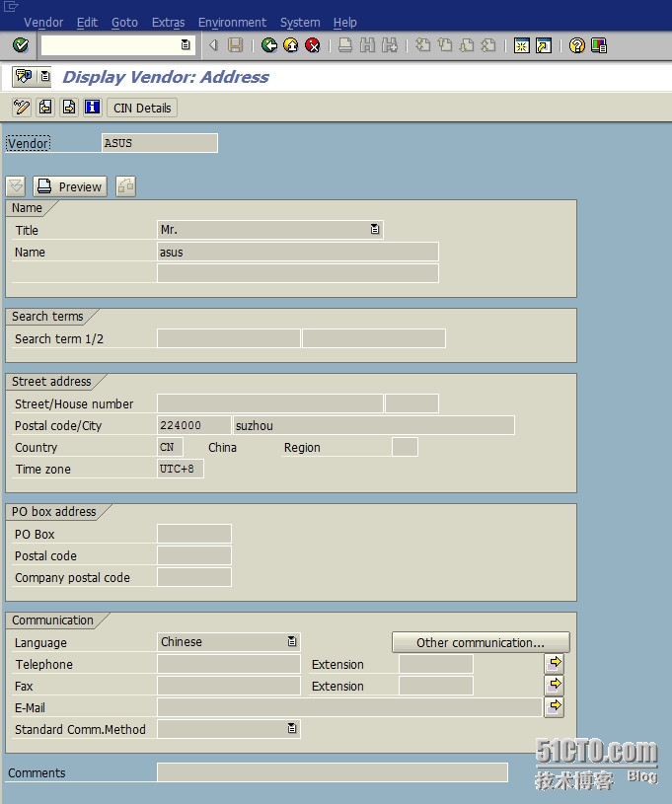The image size is (672, 804).
Task: Click the CIN Details button
Action: [x=142, y=109]
